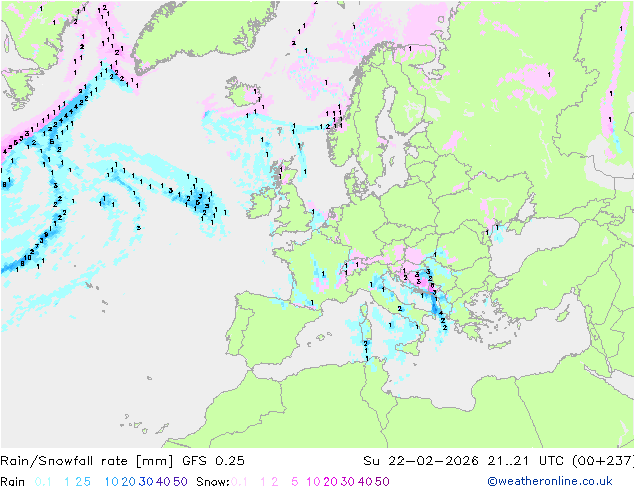
Task: Select the snow 30 legend color
Action: click(348, 482)
